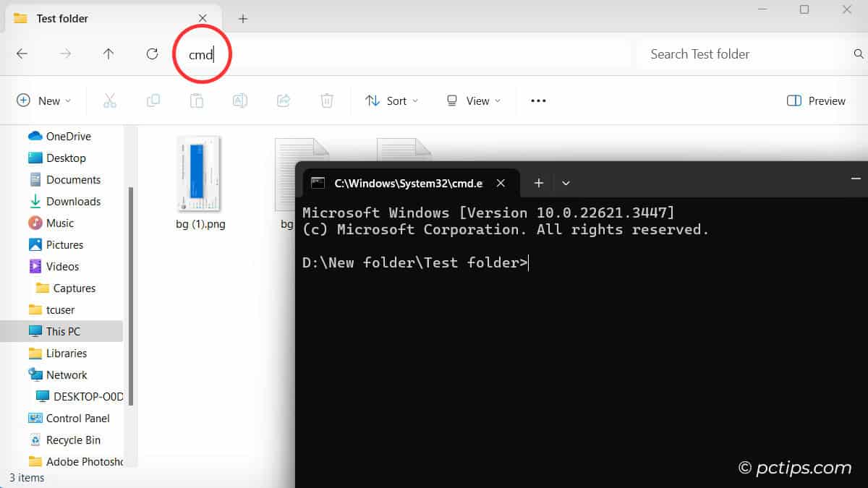868x488 pixels.
Task: Open the View dropdown
Action: click(x=474, y=101)
